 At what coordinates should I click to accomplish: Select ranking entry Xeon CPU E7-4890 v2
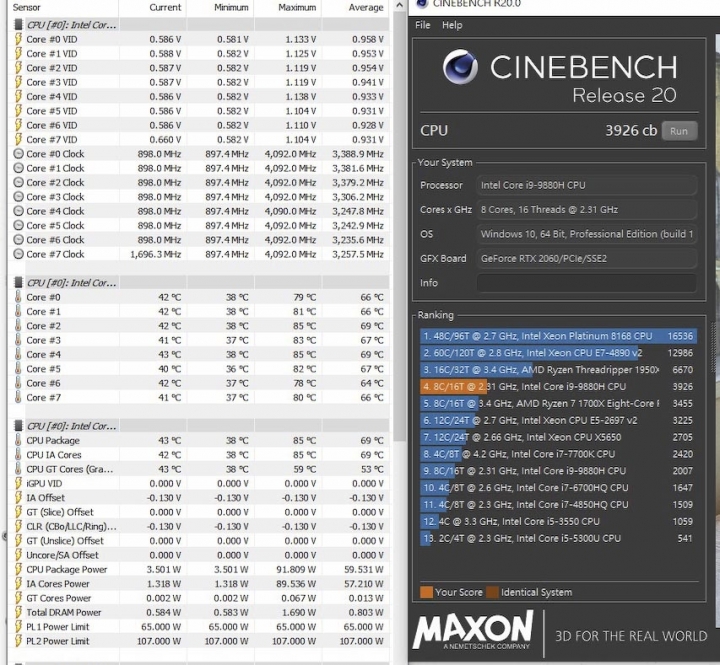pyautogui.click(x=558, y=353)
